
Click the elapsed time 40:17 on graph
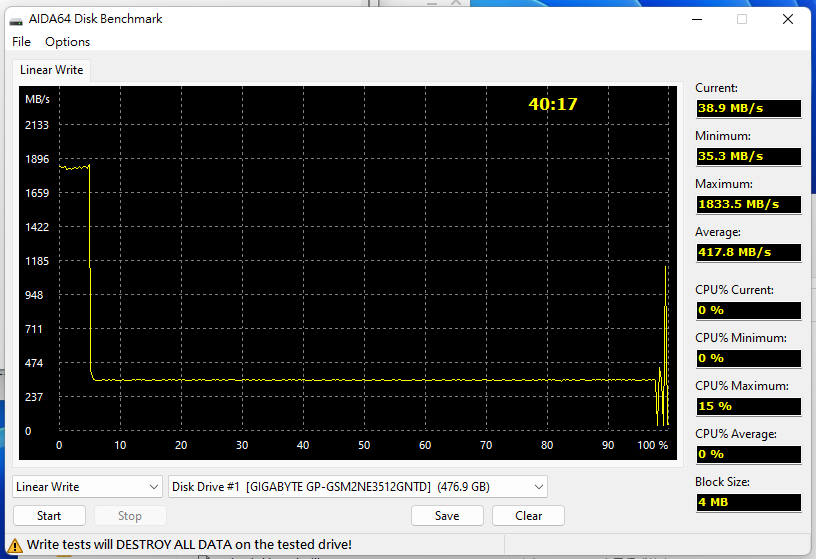click(x=553, y=104)
